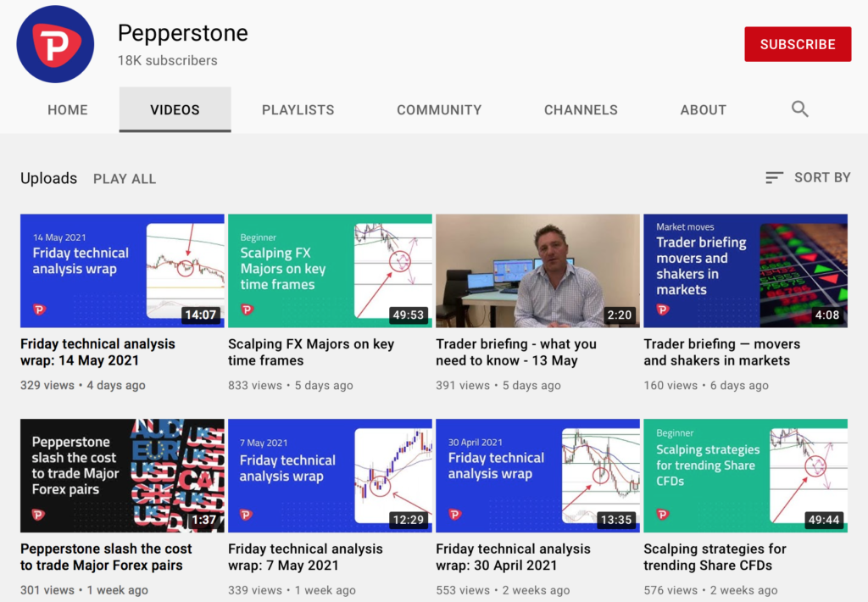Click the 1:37 duration badge
The height and width of the screenshot is (602, 868).
pos(203,520)
